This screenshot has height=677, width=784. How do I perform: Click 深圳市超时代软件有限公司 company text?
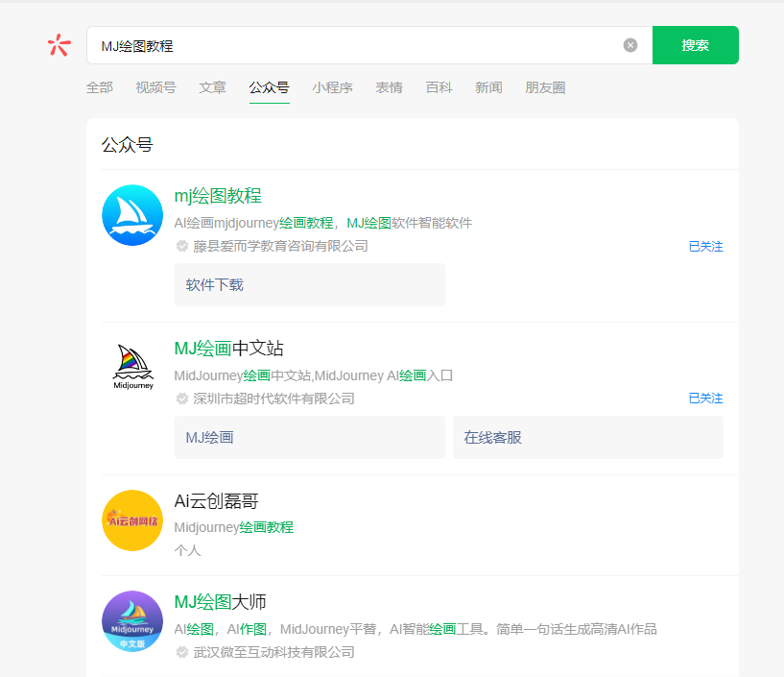[274, 399]
